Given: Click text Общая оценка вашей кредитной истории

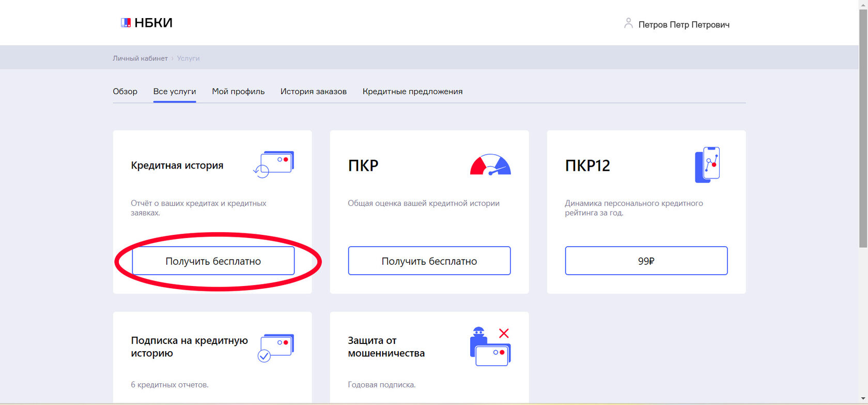Looking at the screenshot, I should click(424, 203).
